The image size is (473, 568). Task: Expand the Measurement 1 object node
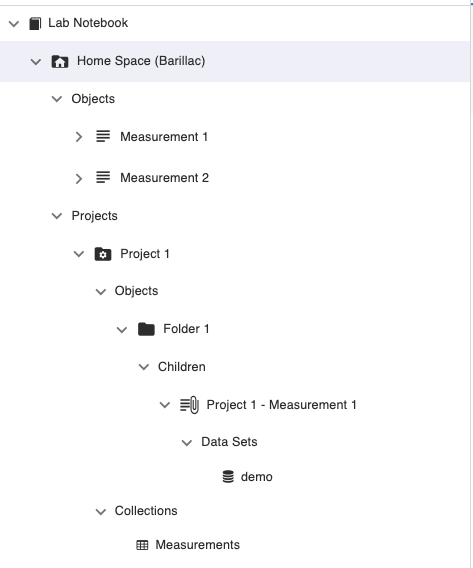point(79,137)
